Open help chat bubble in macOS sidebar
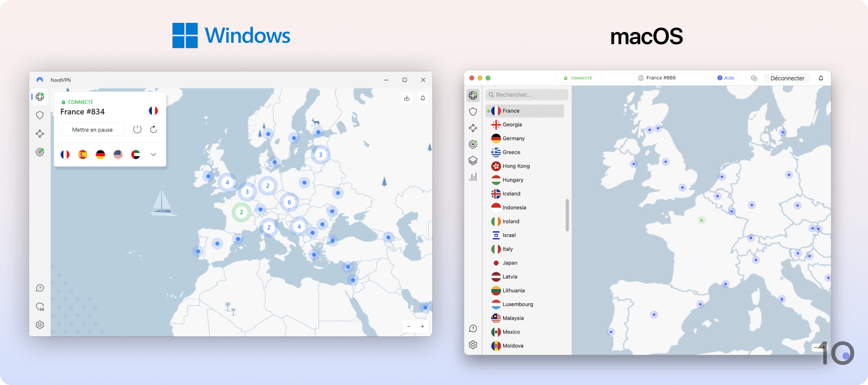This screenshot has width=868, height=385. pyautogui.click(x=473, y=328)
